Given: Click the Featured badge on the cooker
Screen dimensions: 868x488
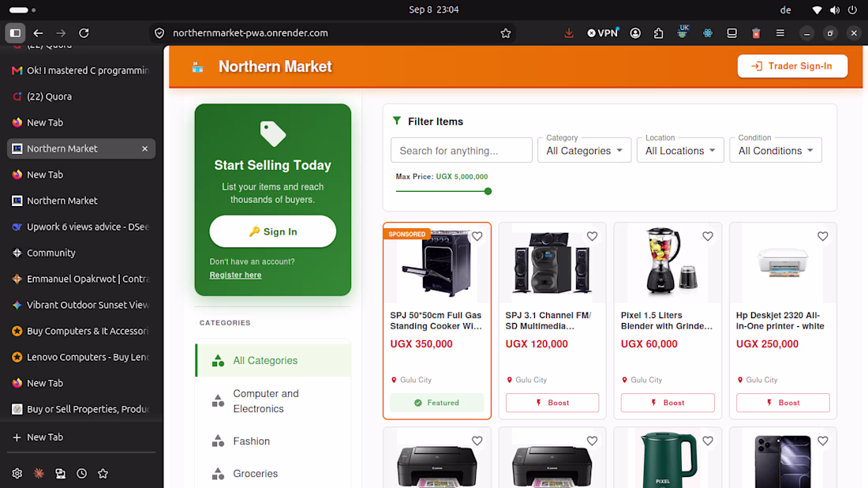Looking at the screenshot, I should (x=437, y=403).
